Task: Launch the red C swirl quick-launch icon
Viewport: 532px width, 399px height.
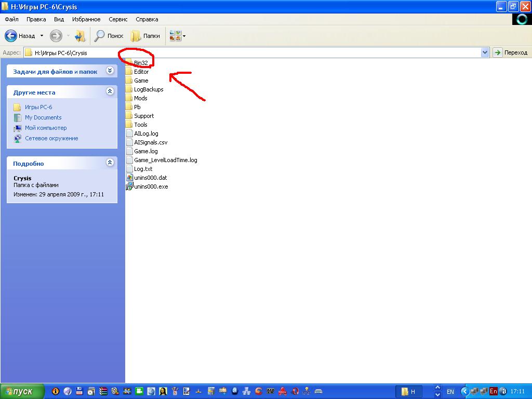Action: coord(259,391)
